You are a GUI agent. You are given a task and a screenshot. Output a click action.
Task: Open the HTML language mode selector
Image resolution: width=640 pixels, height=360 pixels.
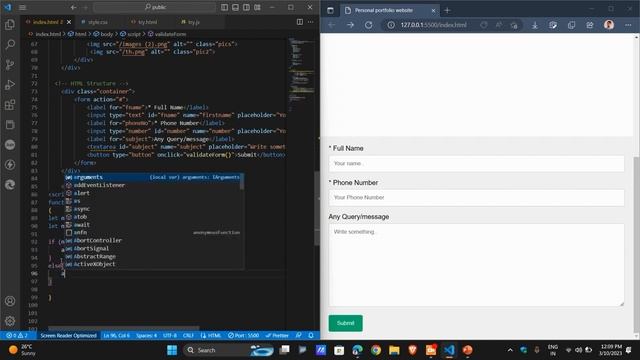point(211,336)
